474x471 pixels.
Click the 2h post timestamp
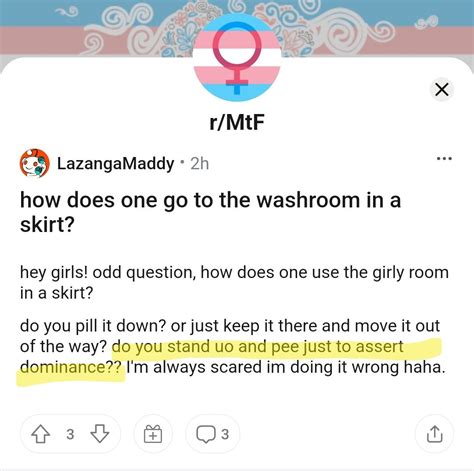click(x=199, y=163)
